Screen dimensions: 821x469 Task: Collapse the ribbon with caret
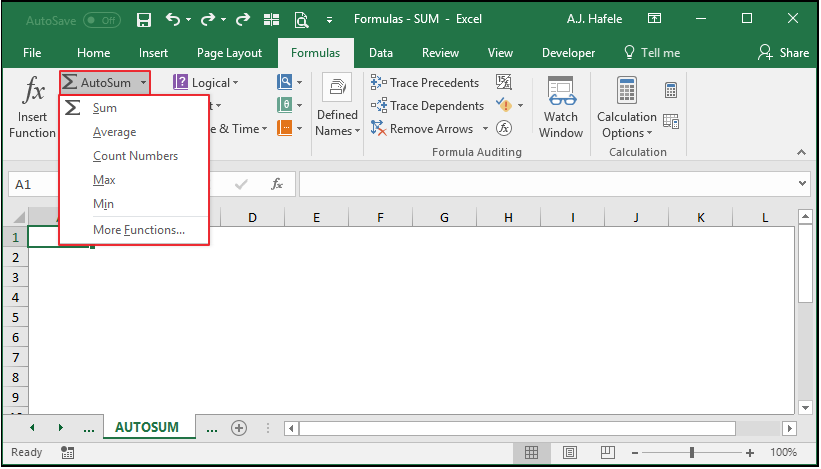click(801, 152)
